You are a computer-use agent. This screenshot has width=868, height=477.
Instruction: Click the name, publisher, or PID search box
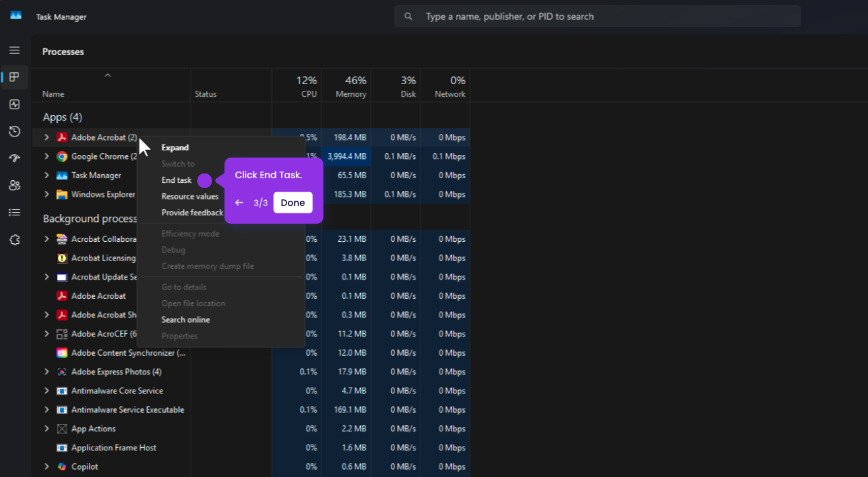click(x=597, y=17)
